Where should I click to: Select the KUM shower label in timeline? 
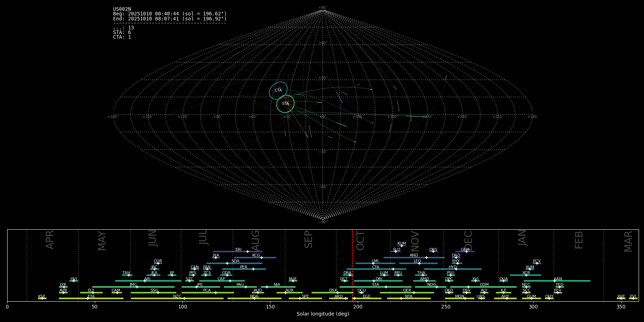[x=401, y=244]
